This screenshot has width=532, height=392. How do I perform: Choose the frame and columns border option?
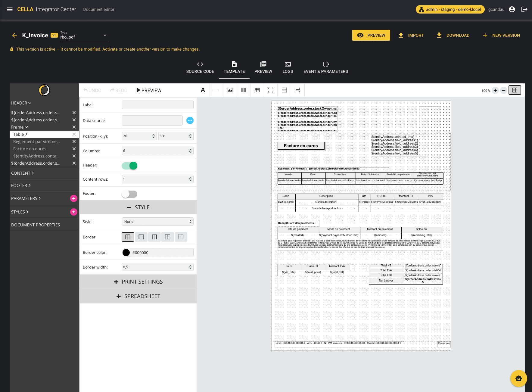pos(154,237)
